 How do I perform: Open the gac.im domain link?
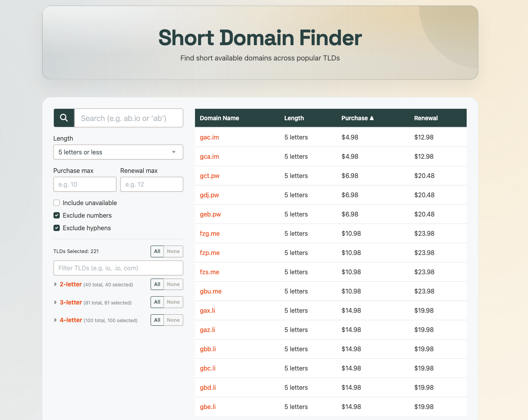(x=209, y=137)
